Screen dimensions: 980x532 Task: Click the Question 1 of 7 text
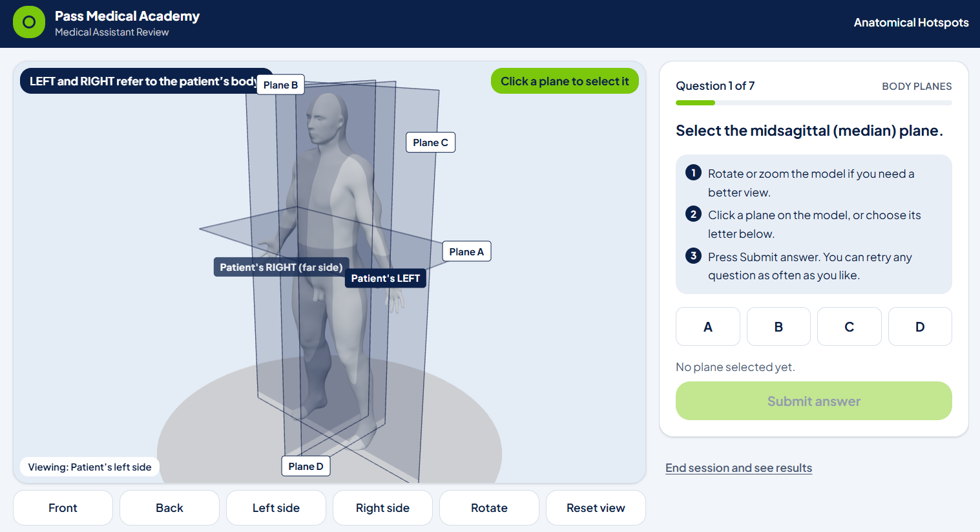point(715,86)
